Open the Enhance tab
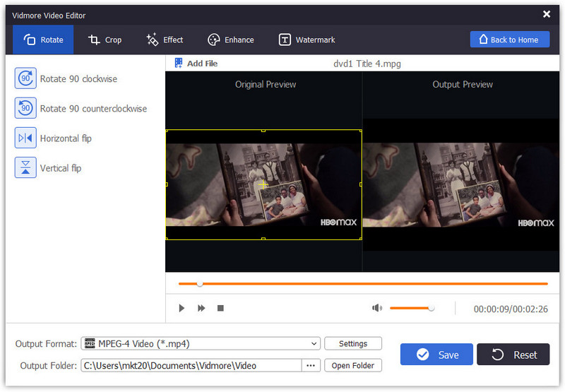 pyautogui.click(x=231, y=40)
